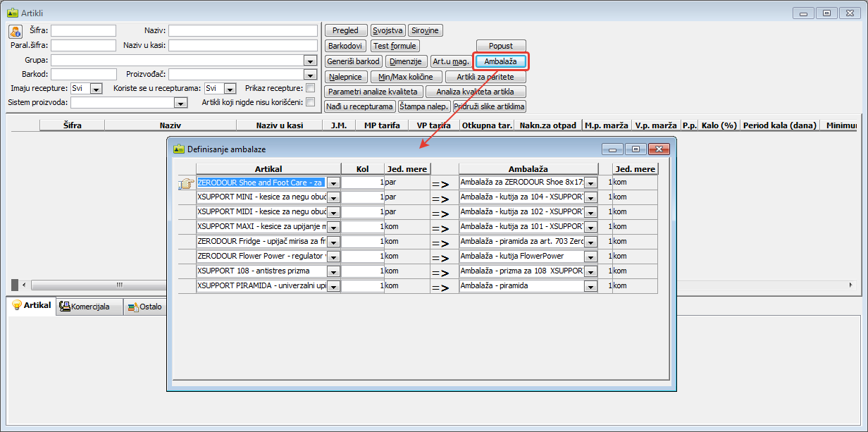Click the MP tarifa column header

[x=382, y=125]
